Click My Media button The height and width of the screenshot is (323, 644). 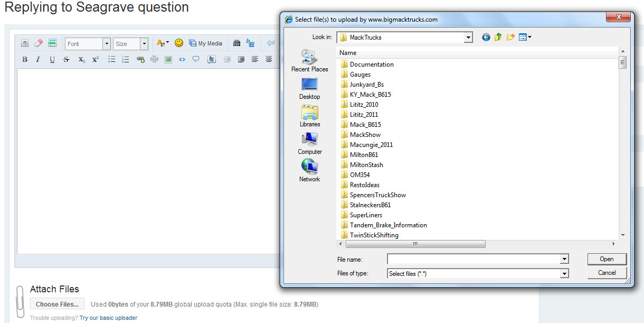point(206,43)
